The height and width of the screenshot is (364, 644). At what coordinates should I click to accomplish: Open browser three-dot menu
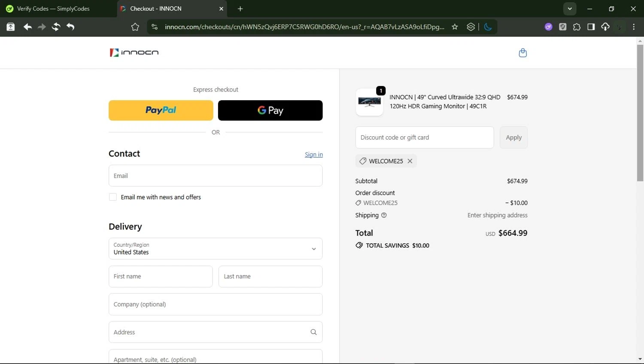pyautogui.click(x=634, y=27)
